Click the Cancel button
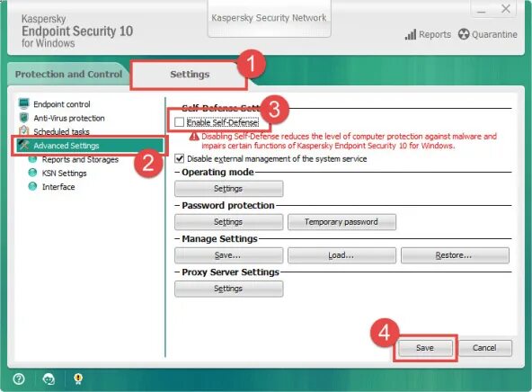The width and height of the screenshot is (532, 392). click(485, 348)
